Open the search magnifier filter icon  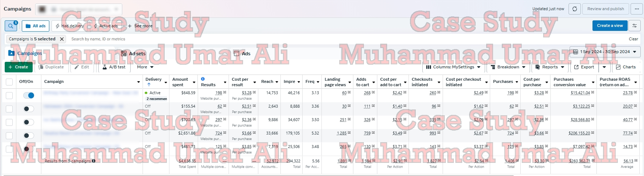(x=11, y=26)
